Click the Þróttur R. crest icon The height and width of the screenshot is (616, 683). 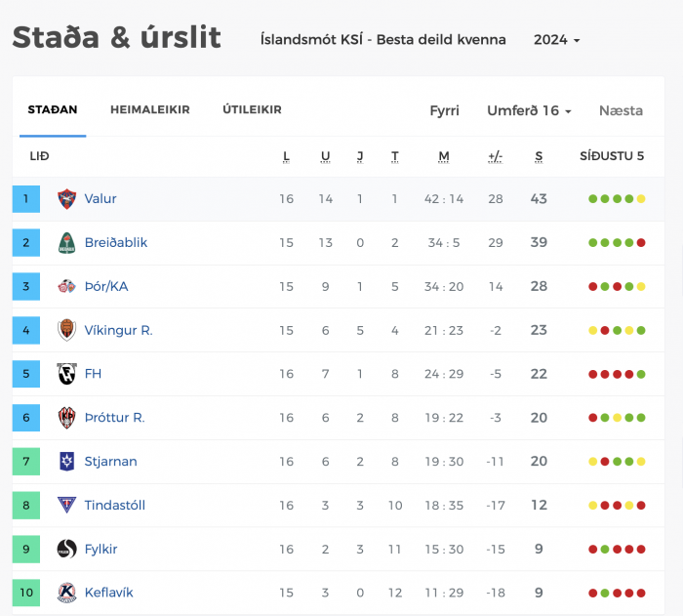coord(66,418)
